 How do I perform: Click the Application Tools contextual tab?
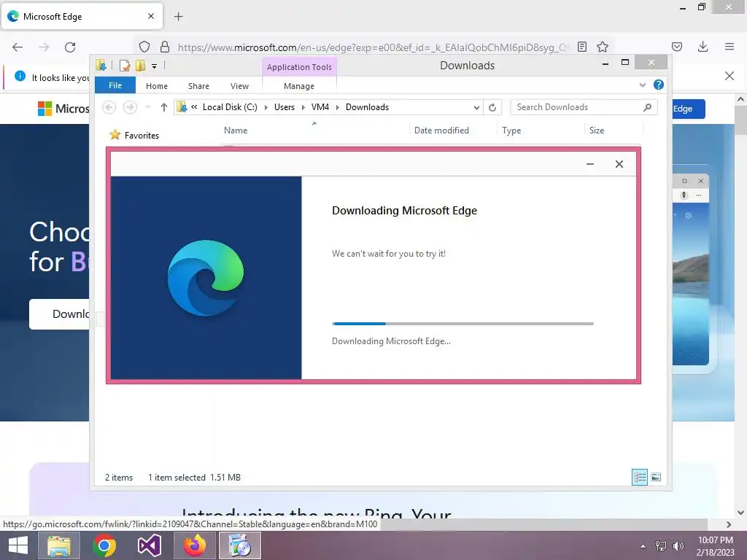point(299,67)
